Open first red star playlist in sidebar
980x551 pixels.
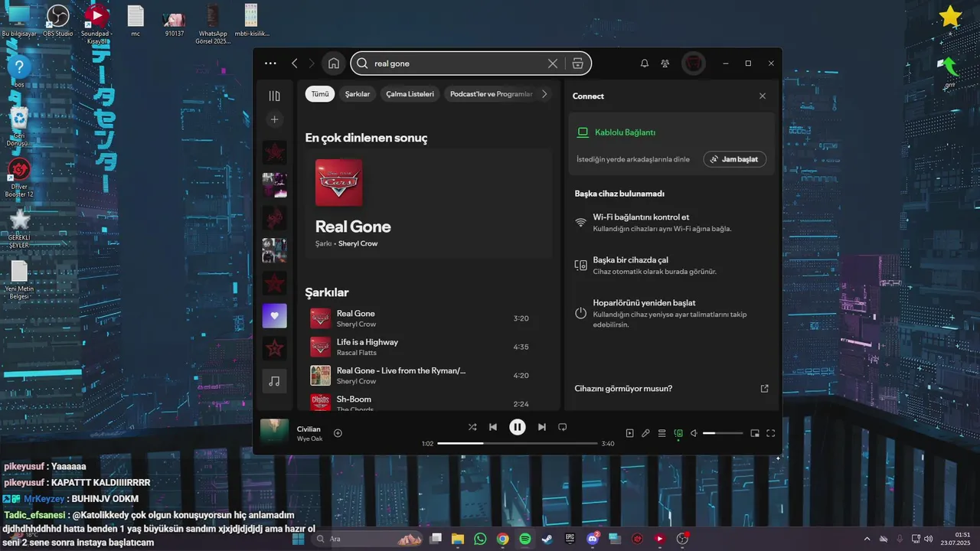coord(275,152)
